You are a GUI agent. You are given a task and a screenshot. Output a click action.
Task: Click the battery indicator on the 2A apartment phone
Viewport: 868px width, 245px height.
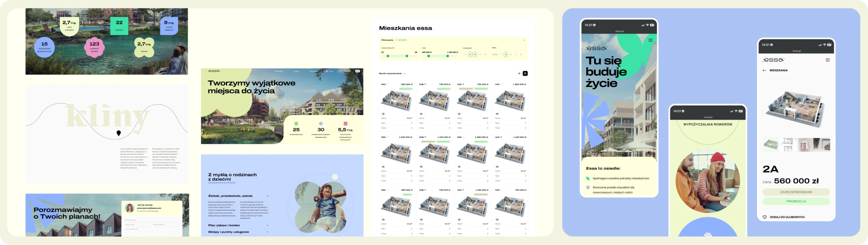(x=829, y=45)
